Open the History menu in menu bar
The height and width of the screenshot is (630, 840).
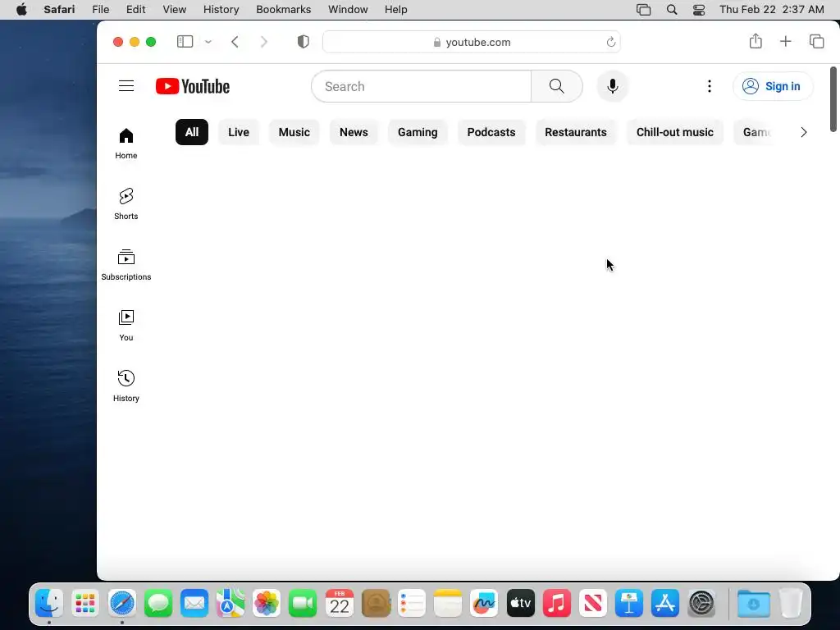click(x=221, y=10)
